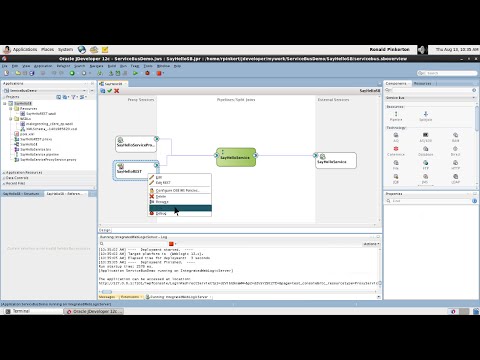Viewport: 480px width, 360px height.
Task: Select the Pipeline component in the Resources palette
Action: coord(396,116)
